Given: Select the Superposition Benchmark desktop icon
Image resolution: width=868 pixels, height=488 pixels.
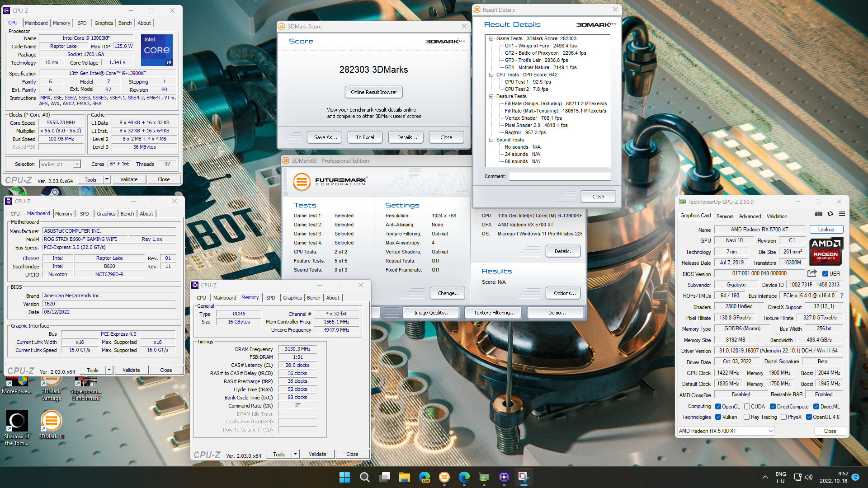Looking at the screenshot, I should point(86,387).
